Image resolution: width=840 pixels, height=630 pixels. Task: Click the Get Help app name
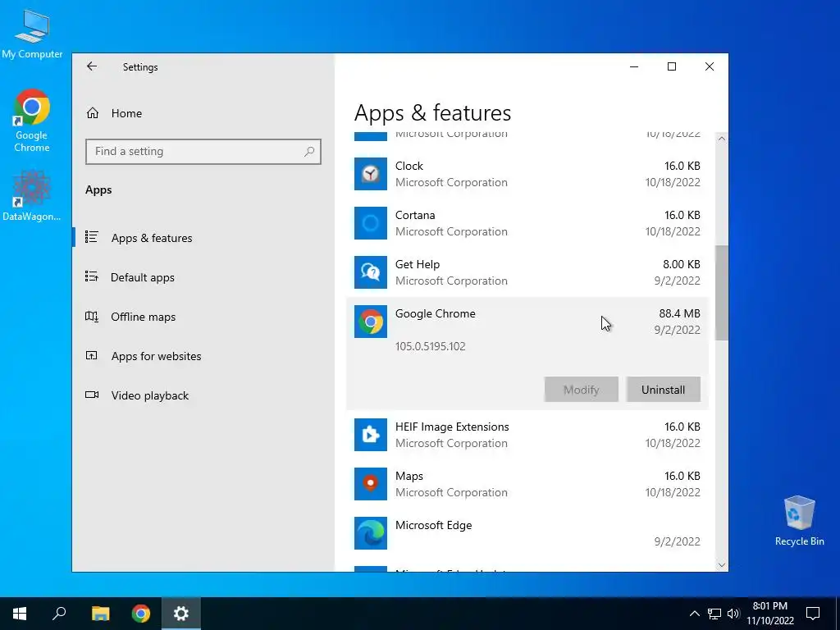tap(418, 265)
